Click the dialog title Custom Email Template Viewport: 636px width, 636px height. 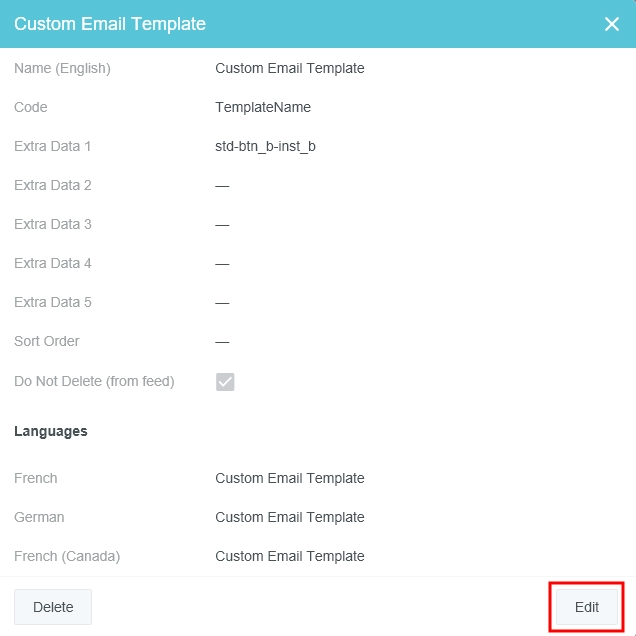(x=110, y=24)
